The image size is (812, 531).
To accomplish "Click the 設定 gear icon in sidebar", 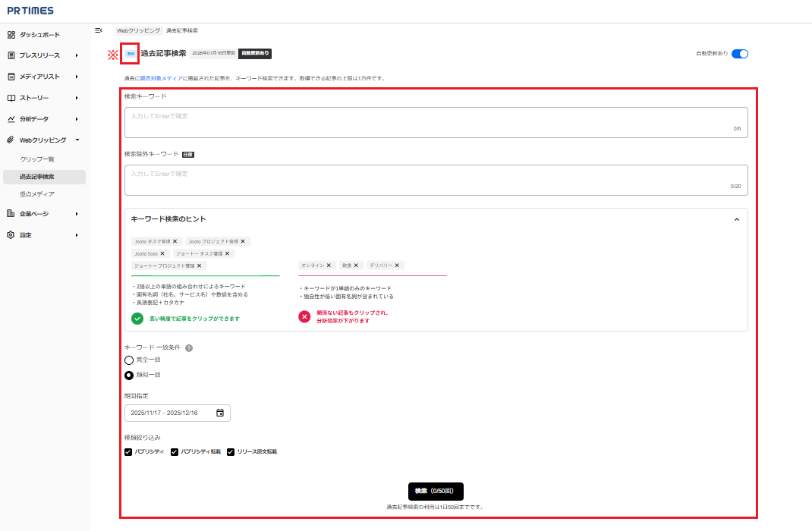I will (11, 235).
